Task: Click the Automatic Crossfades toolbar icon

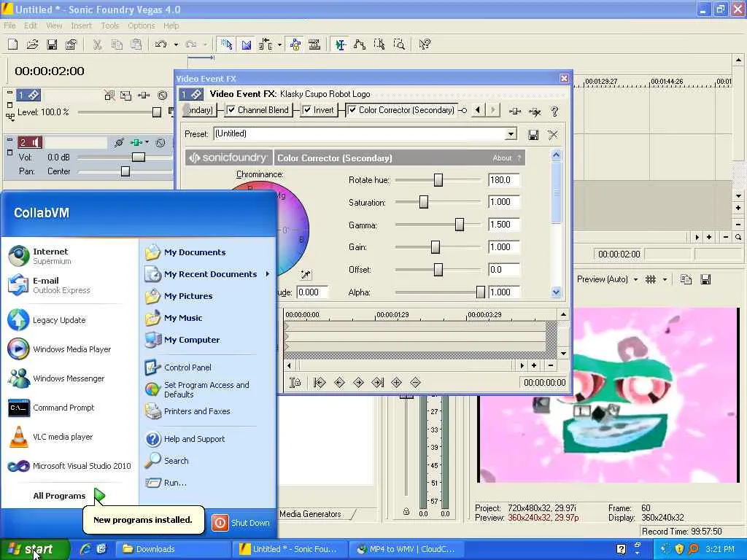Action: pos(247,44)
